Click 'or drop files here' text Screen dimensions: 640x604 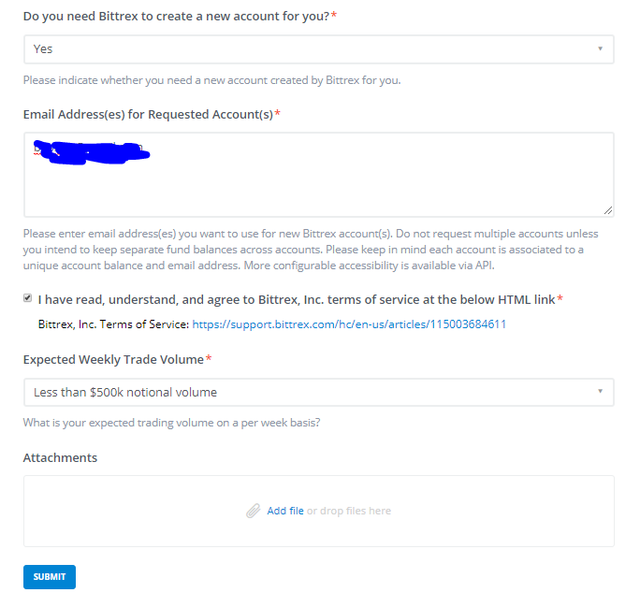coord(349,511)
